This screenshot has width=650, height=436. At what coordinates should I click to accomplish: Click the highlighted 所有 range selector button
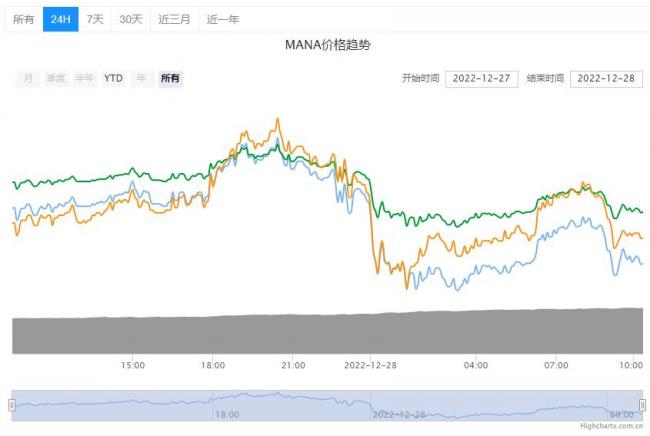tap(170, 78)
